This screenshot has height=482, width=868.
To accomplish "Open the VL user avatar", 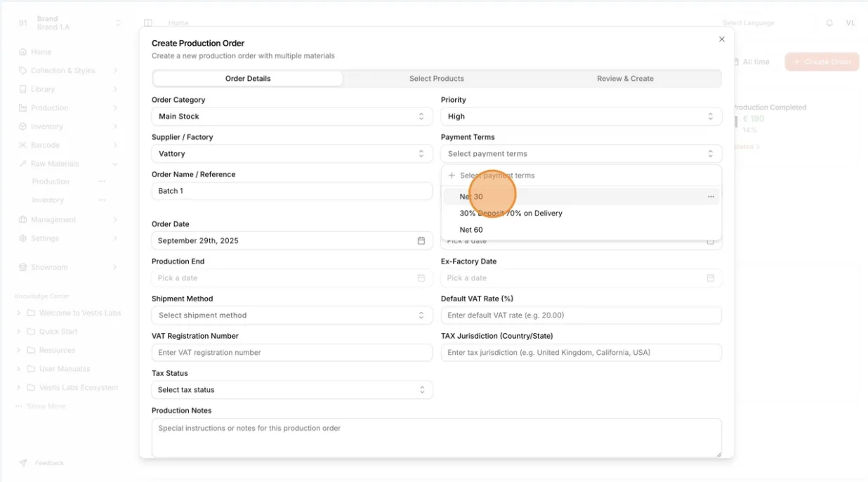I will [x=850, y=23].
